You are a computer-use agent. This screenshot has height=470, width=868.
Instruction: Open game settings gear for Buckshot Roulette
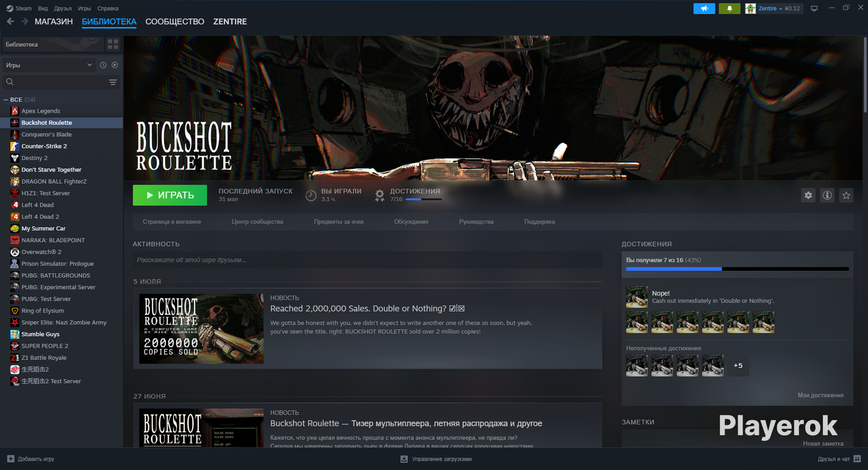[808, 196]
